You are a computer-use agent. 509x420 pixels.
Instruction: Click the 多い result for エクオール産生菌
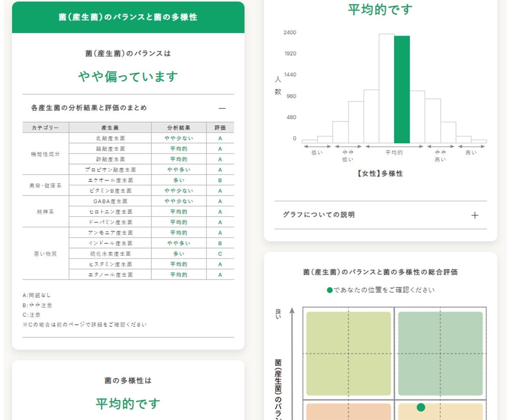[179, 180]
